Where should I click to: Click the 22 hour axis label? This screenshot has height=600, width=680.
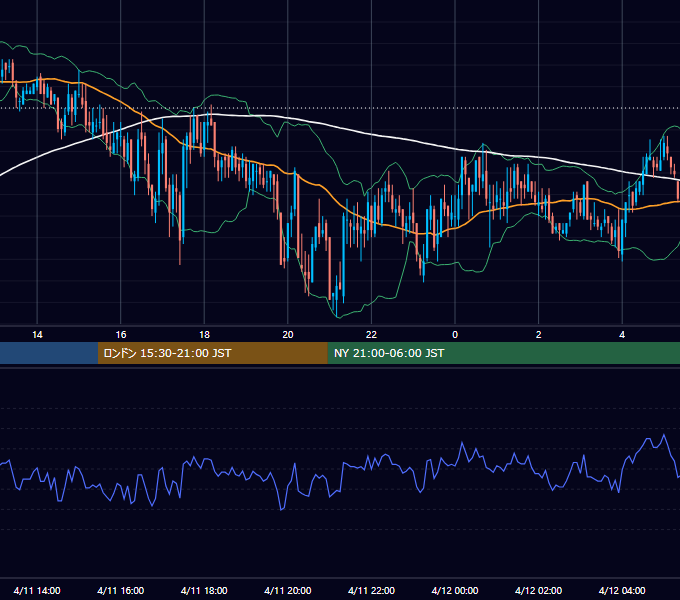point(371,335)
